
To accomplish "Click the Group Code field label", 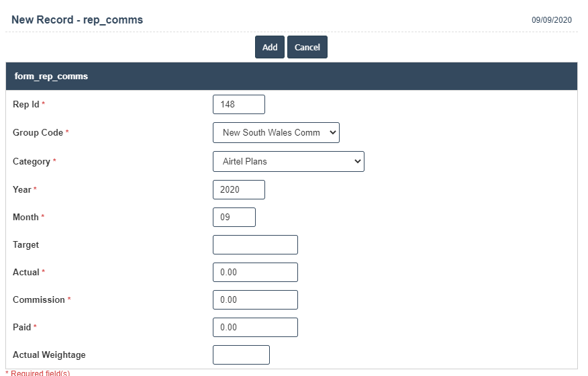I will click(38, 133).
